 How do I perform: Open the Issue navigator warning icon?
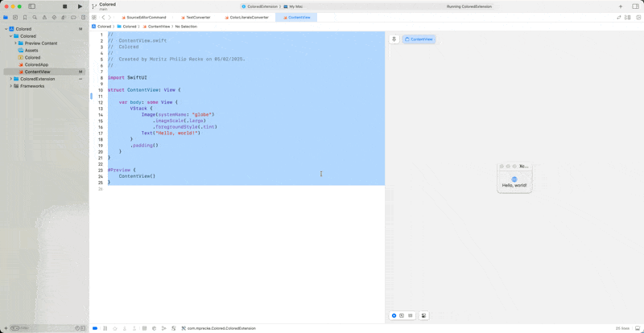click(44, 18)
